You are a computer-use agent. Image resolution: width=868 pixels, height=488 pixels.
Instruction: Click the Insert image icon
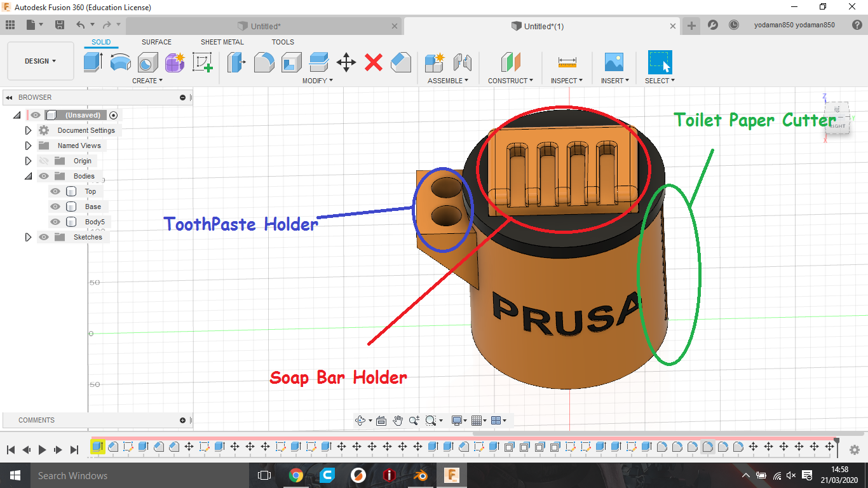(614, 62)
